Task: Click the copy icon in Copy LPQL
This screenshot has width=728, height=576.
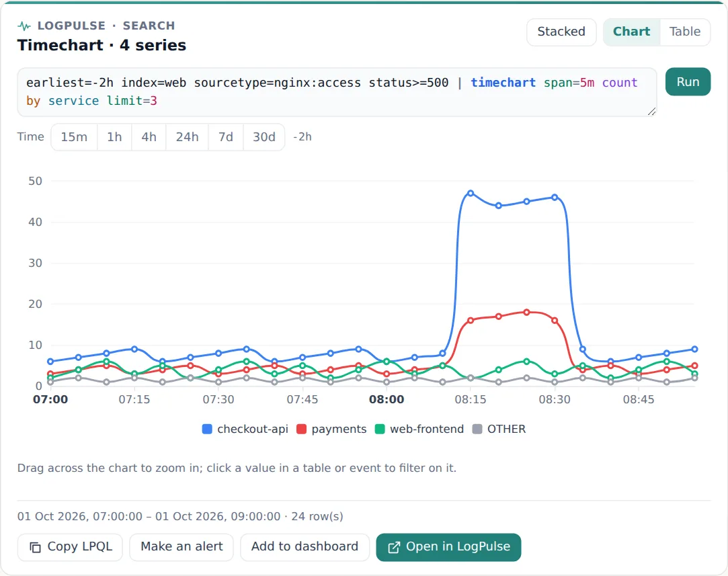Action: coord(35,547)
